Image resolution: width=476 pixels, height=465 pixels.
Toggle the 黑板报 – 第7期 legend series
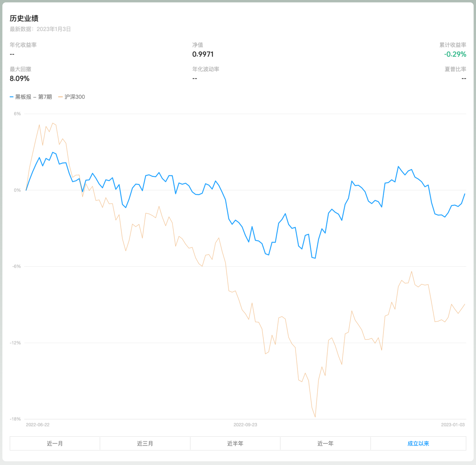pyautogui.click(x=33, y=97)
